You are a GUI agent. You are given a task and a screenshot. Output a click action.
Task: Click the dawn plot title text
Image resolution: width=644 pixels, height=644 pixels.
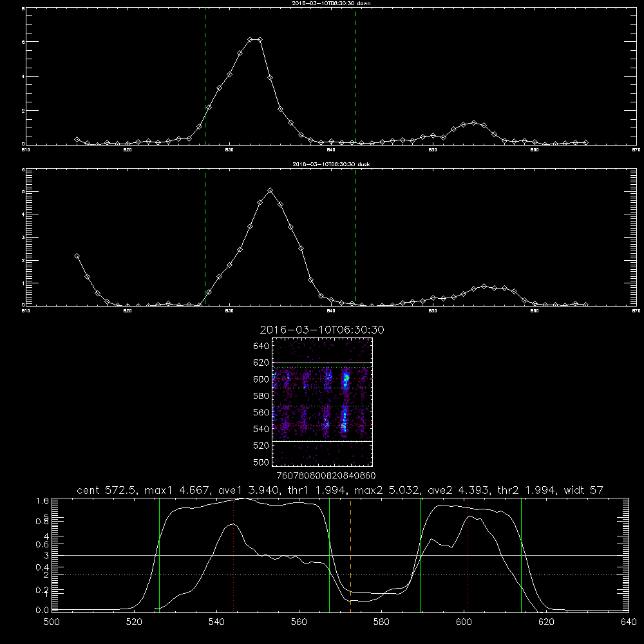coord(332,3)
